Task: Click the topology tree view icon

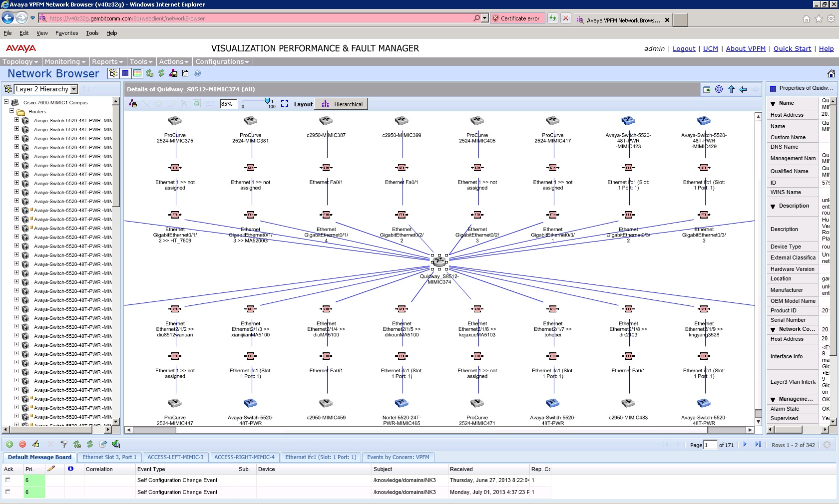Action: coord(114,73)
